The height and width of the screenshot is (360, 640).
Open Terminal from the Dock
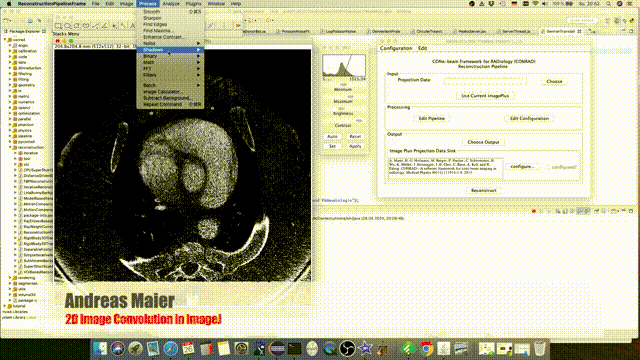294,349
